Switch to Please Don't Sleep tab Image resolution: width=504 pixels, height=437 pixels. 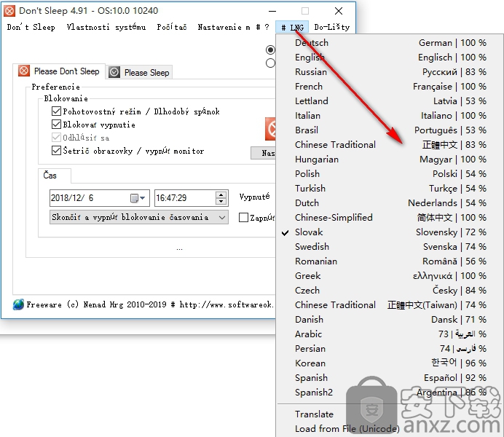click(58, 71)
